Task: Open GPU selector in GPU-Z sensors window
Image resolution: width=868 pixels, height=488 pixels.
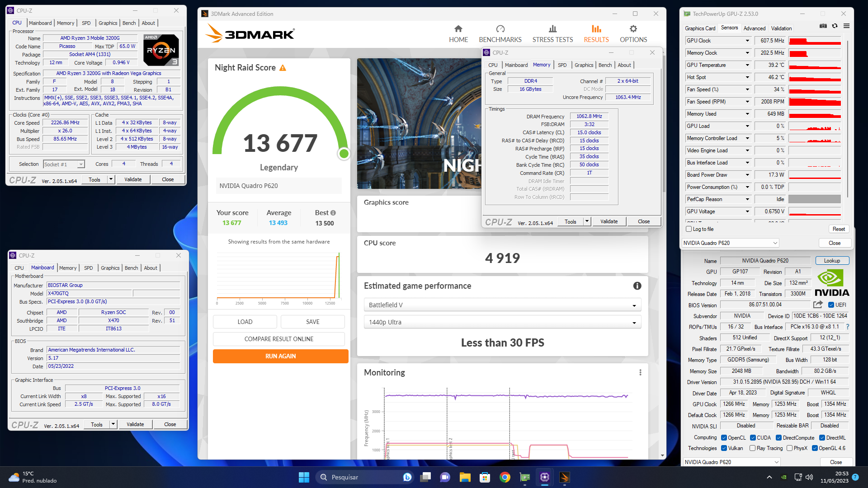Action: pyautogui.click(x=730, y=243)
